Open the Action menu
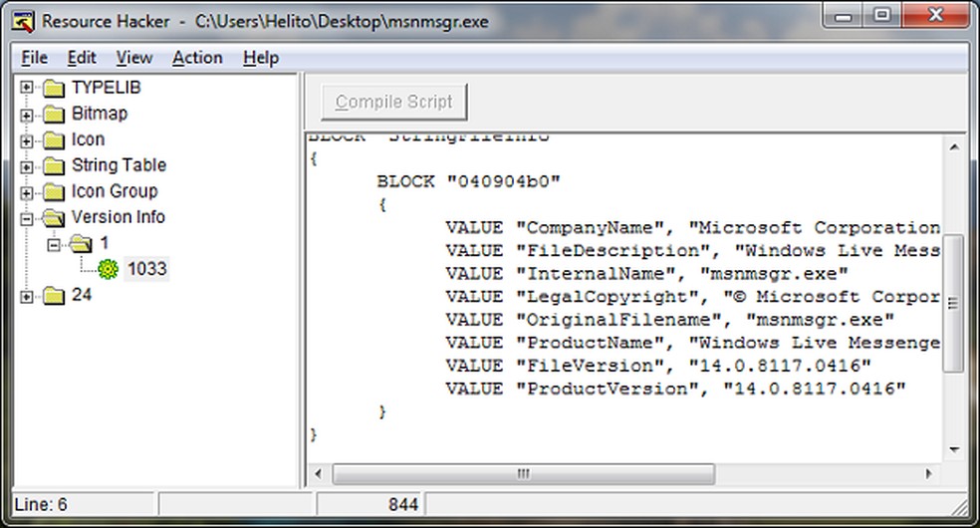 [x=197, y=58]
